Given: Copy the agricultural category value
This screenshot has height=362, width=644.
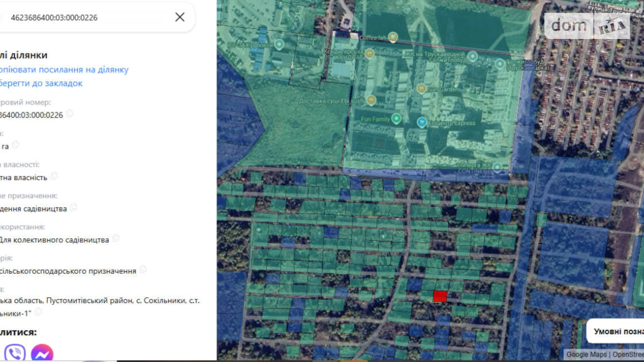Looking at the screenshot, I should pyautogui.click(x=143, y=270).
